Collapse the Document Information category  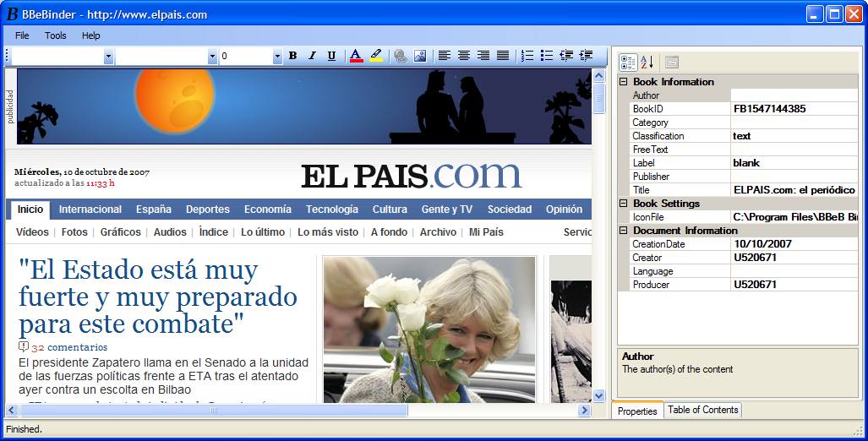pos(624,230)
